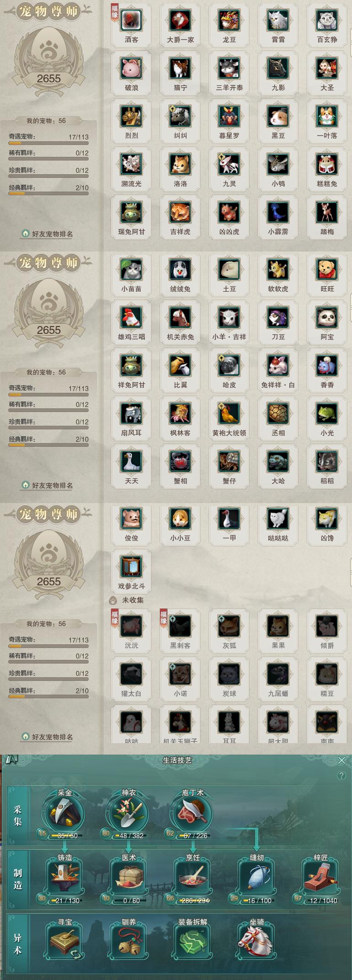The height and width of the screenshot is (980, 352).
Task: Click the help question mark in 生活技艺
Action: (341, 776)
